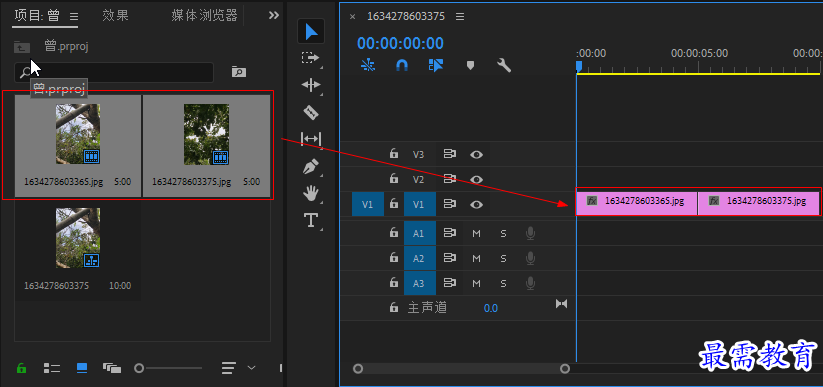Switch project panel to list view
The height and width of the screenshot is (387, 823).
(x=51, y=368)
